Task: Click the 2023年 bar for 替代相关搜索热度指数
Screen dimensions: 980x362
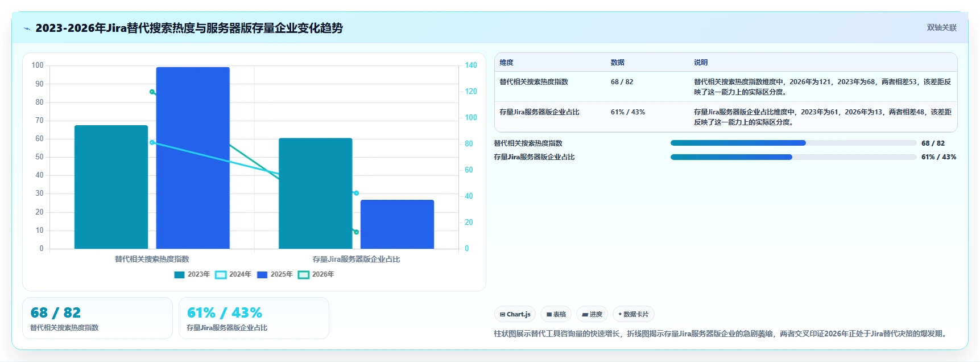Action: point(111,187)
